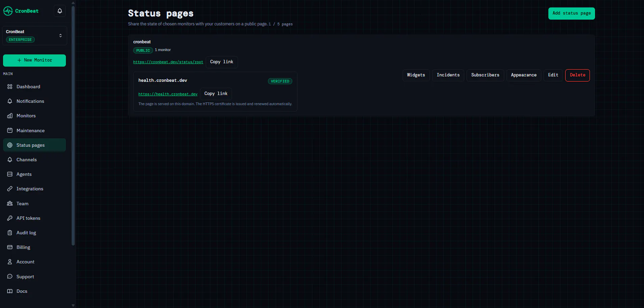Click the Dashboard grid icon
The width and height of the screenshot is (644, 308).
[x=10, y=87]
